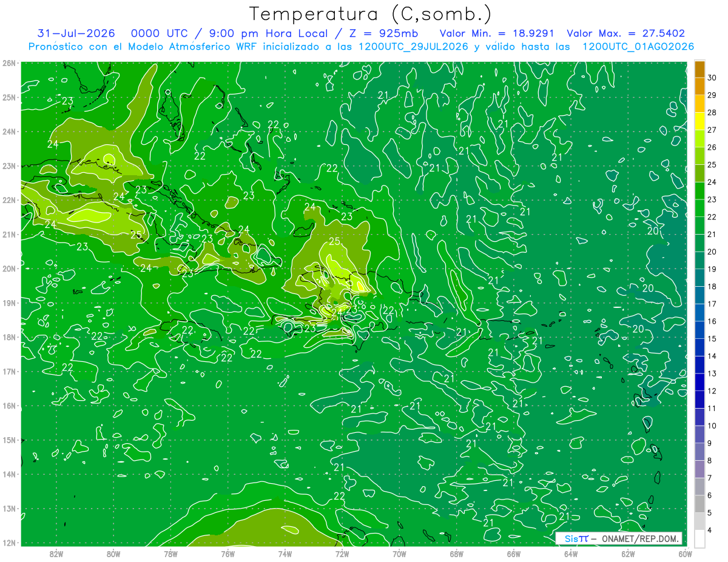Select the orange swatch between 29 and 30
Screen dimensions: 728x562
click(699, 87)
